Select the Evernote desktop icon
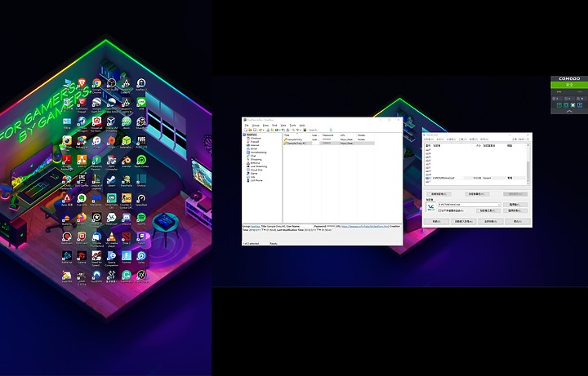Image resolution: width=588 pixels, height=376 pixels. click(x=82, y=198)
